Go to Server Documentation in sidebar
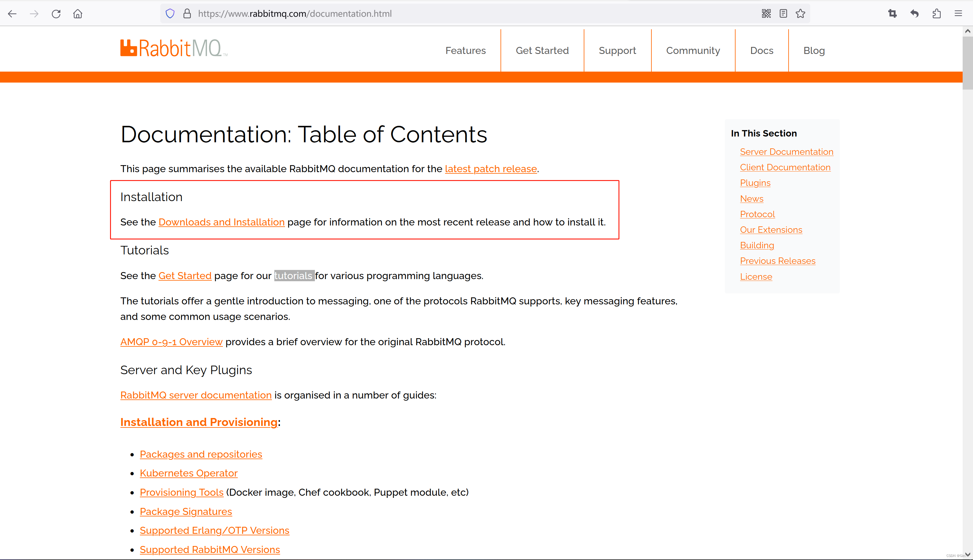Viewport: 973px width, 560px height. 787,152
